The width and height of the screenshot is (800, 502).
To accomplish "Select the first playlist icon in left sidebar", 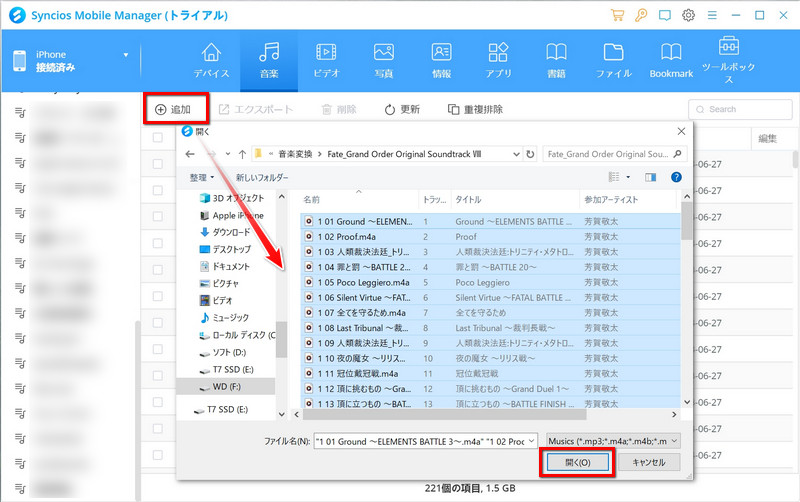I will click(x=20, y=112).
